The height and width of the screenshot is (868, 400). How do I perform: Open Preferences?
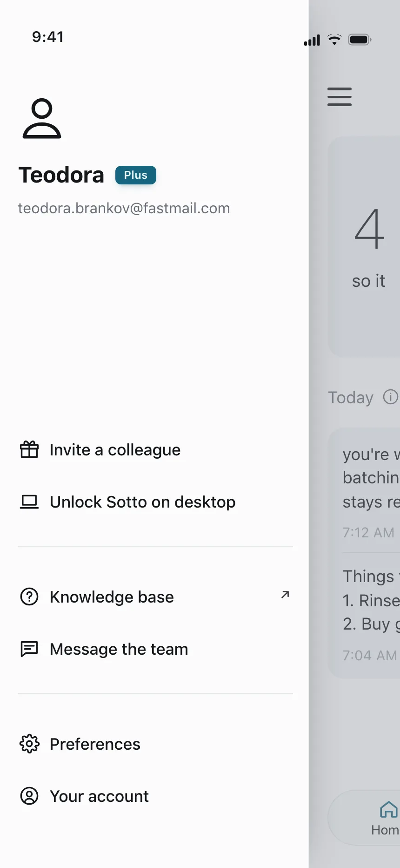155,744
